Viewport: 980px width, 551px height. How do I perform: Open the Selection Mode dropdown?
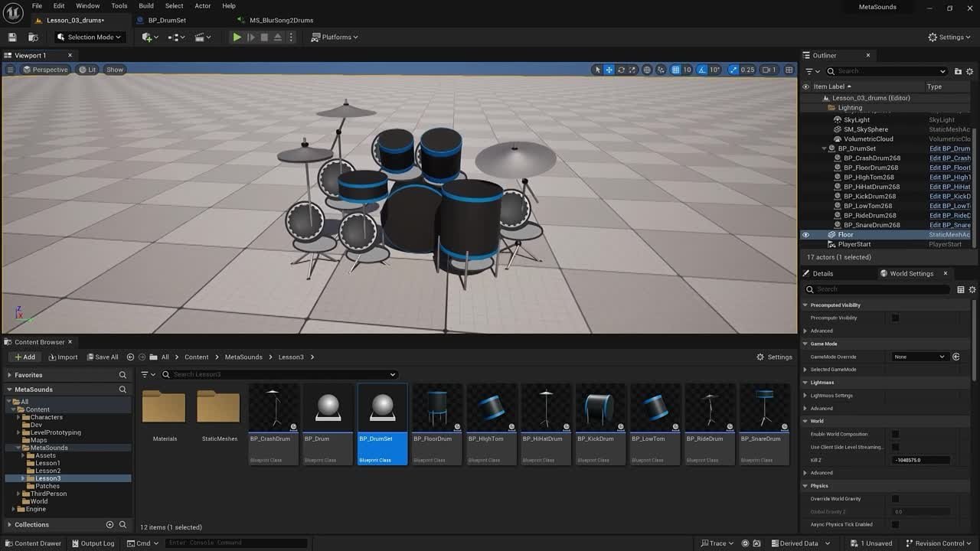[x=89, y=37]
